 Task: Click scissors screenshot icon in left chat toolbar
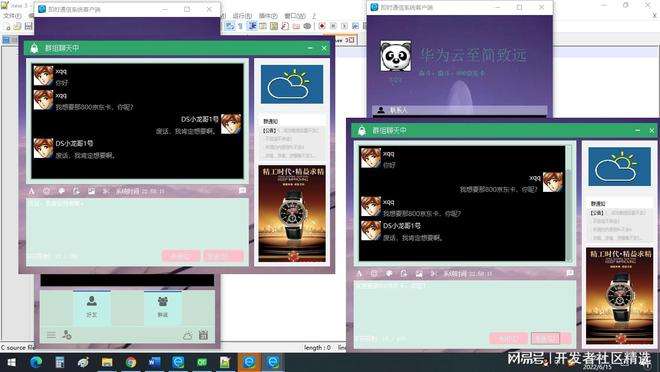click(106, 191)
